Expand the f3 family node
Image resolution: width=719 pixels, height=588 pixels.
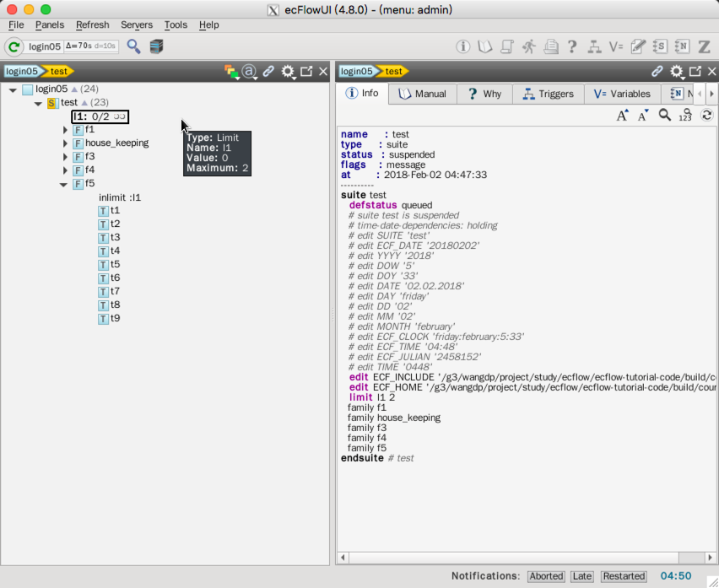pyautogui.click(x=66, y=157)
